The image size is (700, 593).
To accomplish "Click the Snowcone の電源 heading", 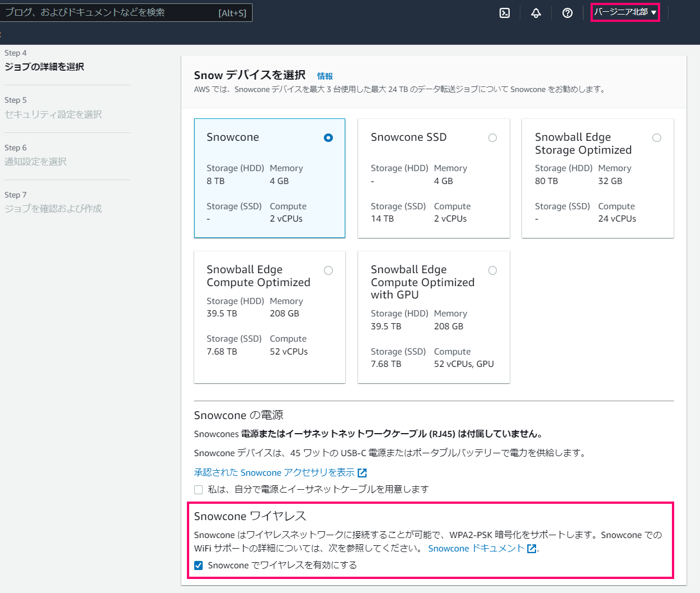I will coord(239,415).
